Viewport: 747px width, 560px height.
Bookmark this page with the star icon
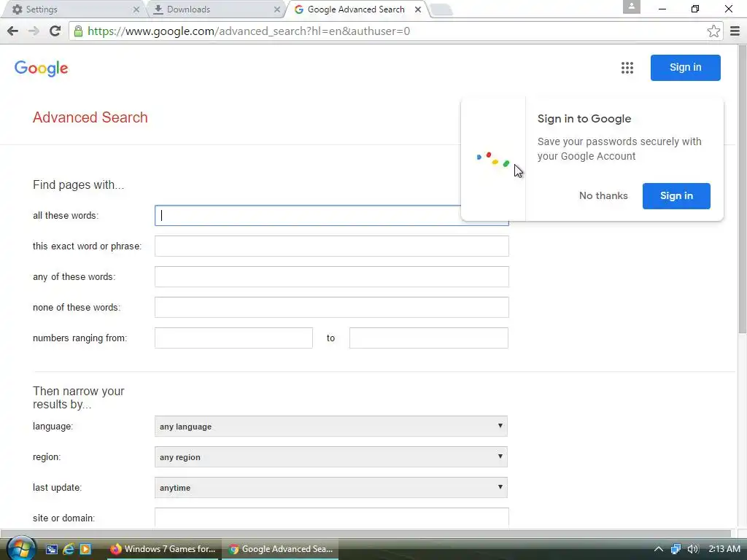pyautogui.click(x=713, y=31)
